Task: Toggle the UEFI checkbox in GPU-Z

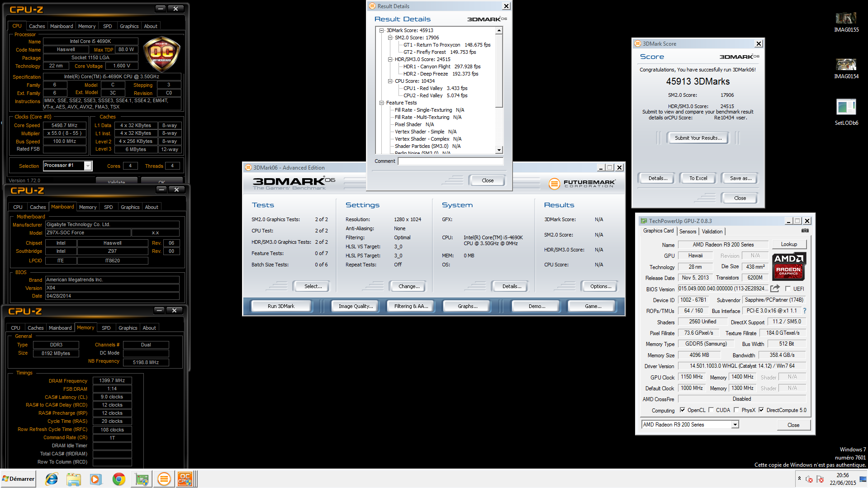Action: 788,289
